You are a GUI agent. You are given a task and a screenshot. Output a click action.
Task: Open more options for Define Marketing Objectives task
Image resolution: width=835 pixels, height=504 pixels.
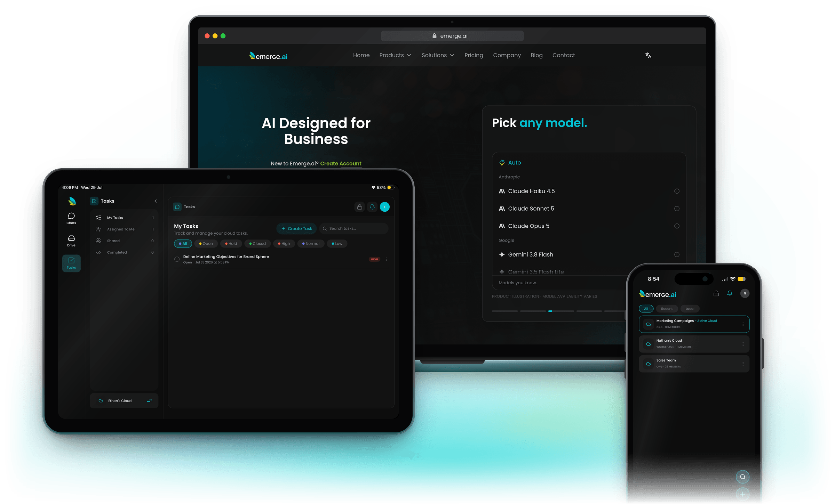(x=386, y=259)
